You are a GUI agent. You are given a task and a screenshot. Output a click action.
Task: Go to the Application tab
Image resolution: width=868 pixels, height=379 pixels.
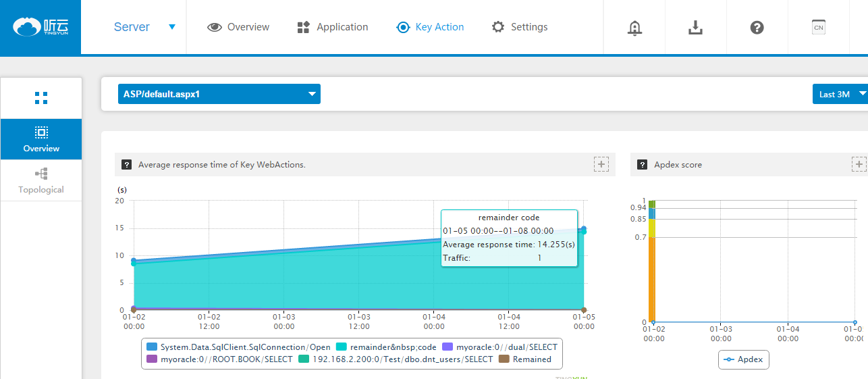click(x=333, y=27)
